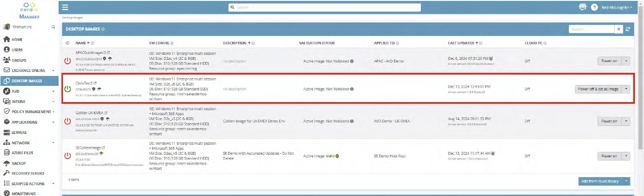Click the green power icon for CitrixTest2
644x196 pixels.
(x=68, y=89)
